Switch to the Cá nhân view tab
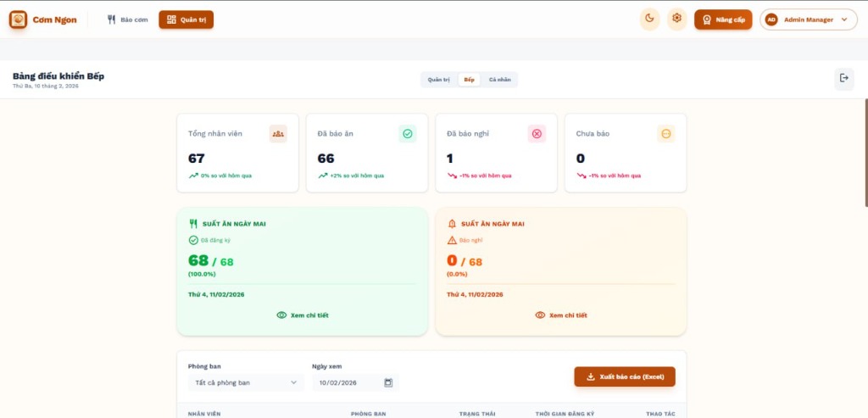Screen dimensions: 868x418 pos(500,80)
